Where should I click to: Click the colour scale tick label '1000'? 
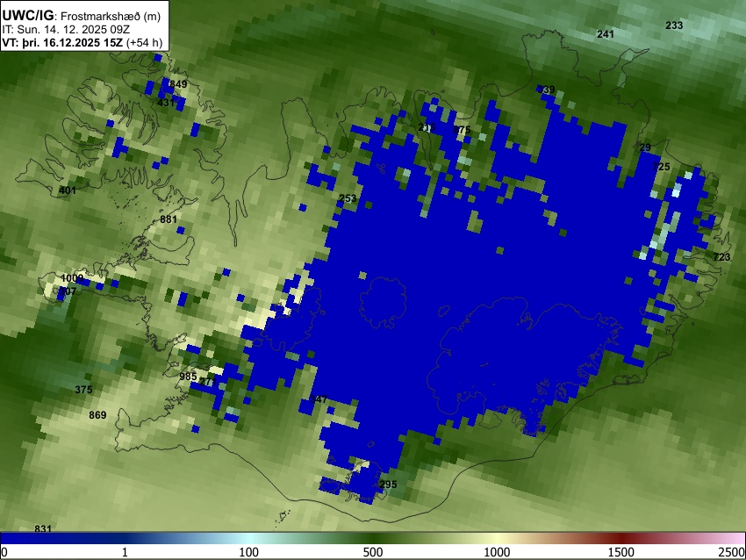pyautogui.click(x=497, y=552)
